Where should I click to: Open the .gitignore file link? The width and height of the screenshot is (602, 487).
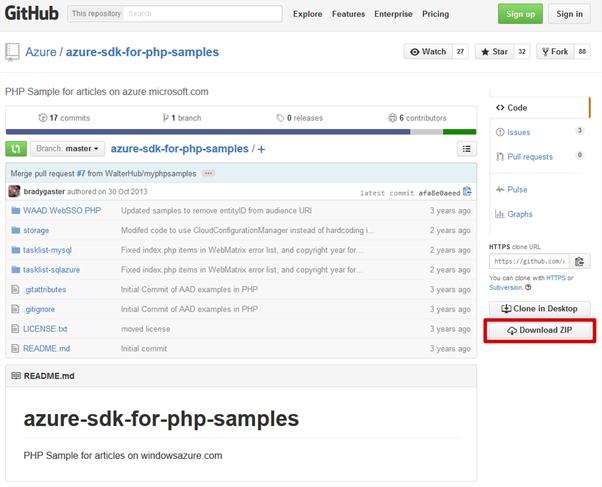[39, 309]
